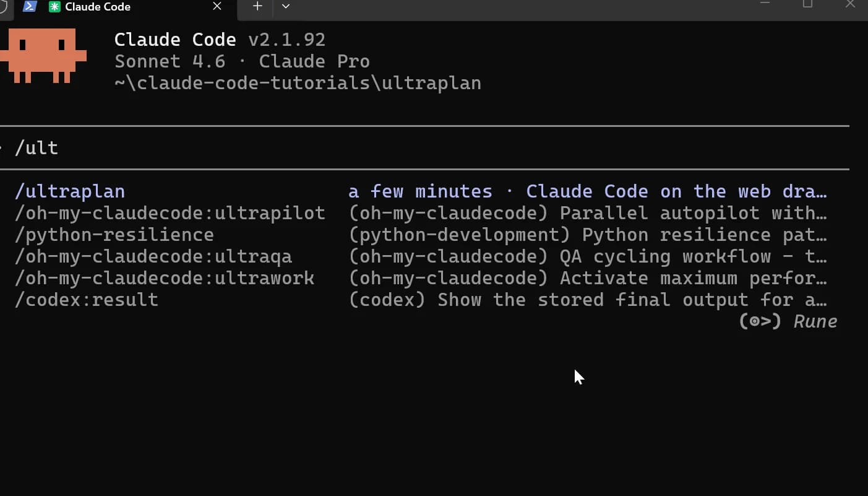Click the /ult command input line
The image size is (868, 496).
point(36,147)
